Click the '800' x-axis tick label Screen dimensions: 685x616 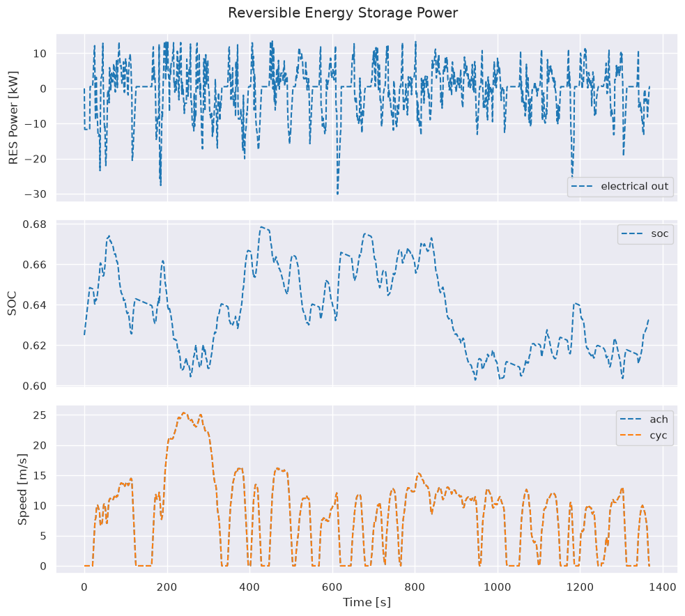coord(415,587)
